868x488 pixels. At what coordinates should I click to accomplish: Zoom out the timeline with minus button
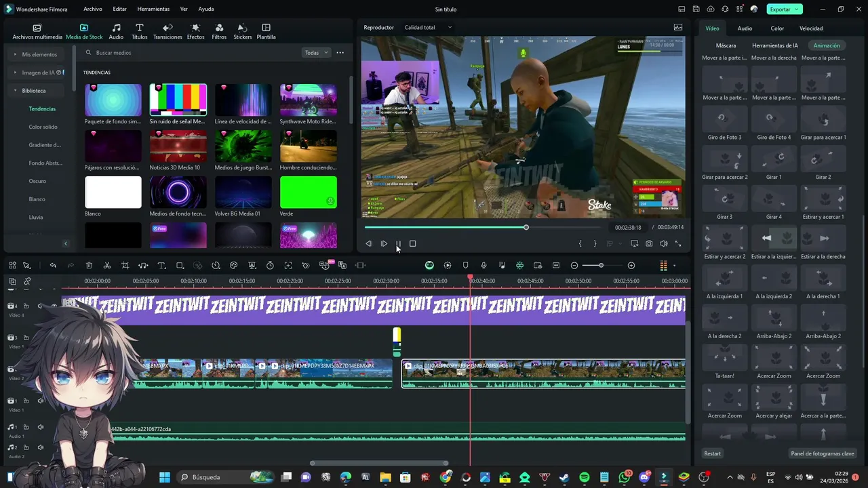574,266
